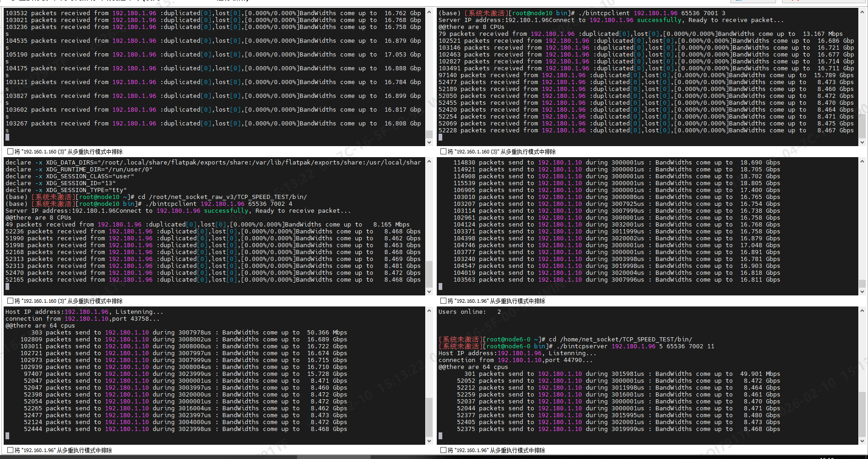Tick the exclude checkbox under the 7002 client pane
This screenshot has height=459, width=868.
(10, 301)
